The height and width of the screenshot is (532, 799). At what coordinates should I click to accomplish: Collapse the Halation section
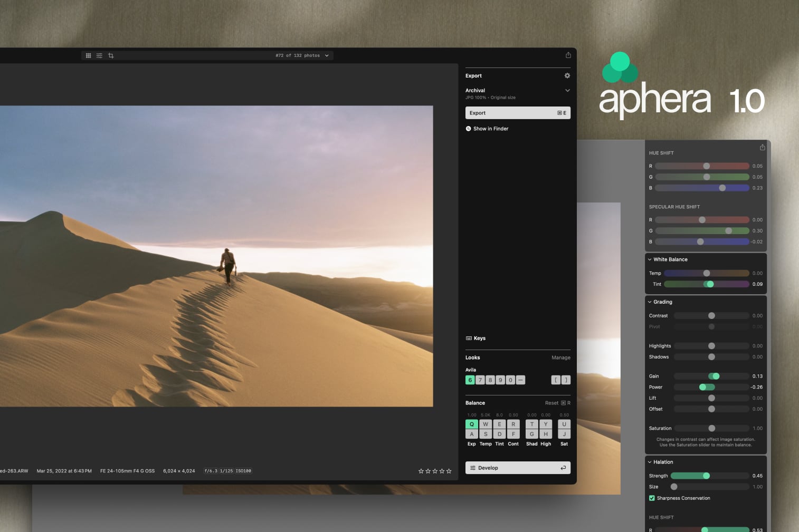650,462
